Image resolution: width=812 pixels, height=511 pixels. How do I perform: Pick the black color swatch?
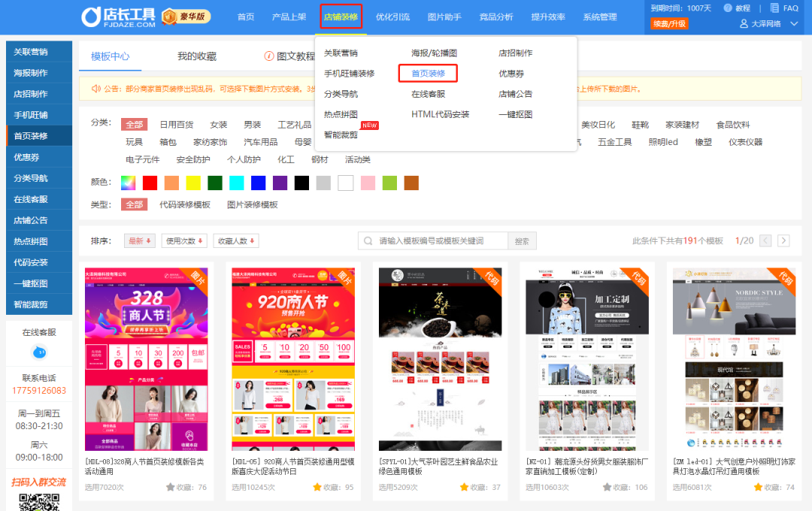pyautogui.click(x=301, y=183)
